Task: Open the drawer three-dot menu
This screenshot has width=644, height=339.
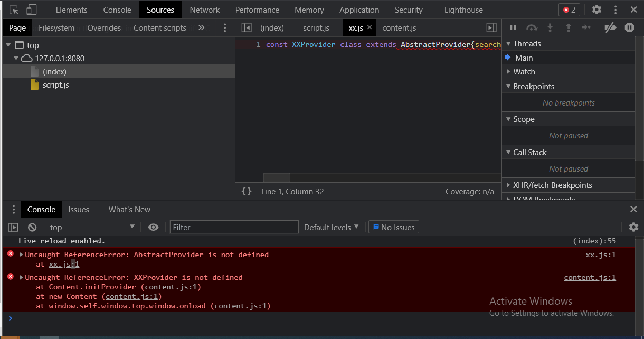Action: tap(14, 210)
